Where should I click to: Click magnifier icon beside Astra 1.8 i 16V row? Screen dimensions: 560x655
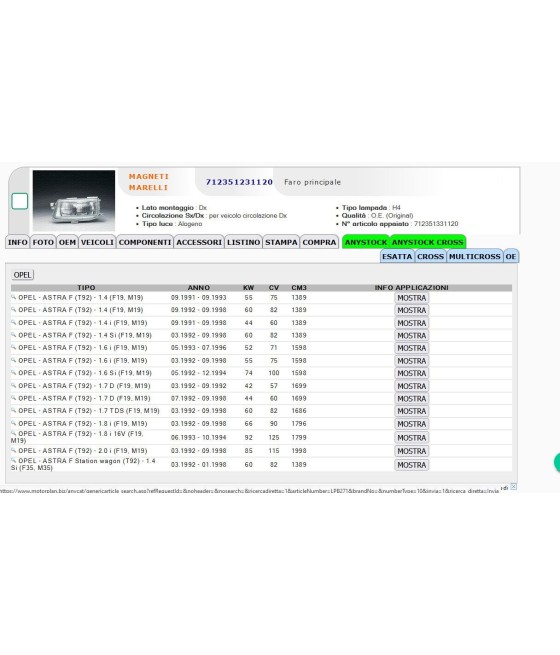click(13, 433)
